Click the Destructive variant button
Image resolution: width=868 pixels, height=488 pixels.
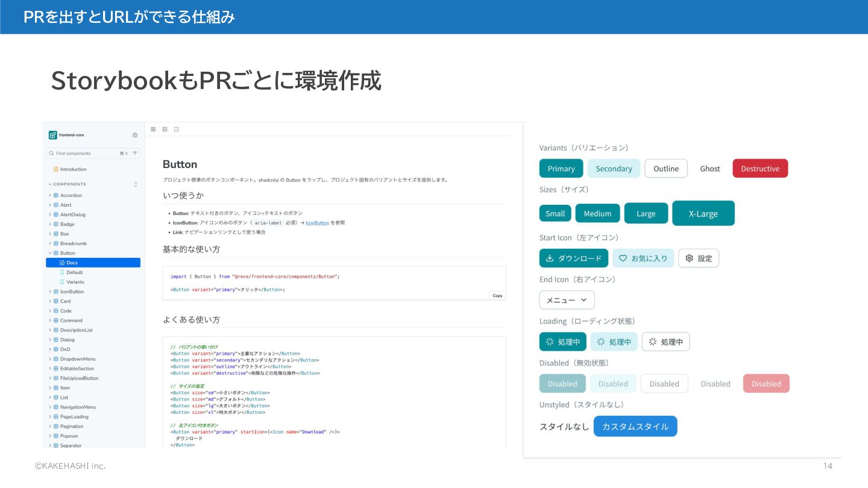click(x=760, y=169)
